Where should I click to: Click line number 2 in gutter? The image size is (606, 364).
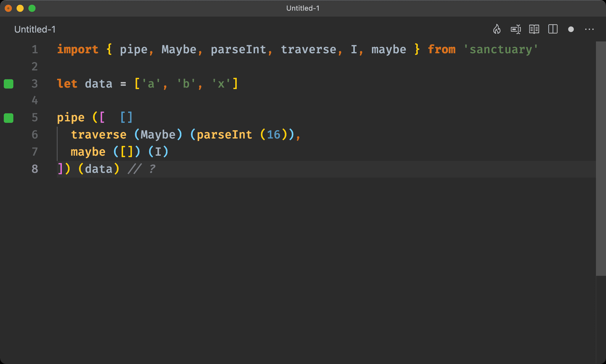35,67
